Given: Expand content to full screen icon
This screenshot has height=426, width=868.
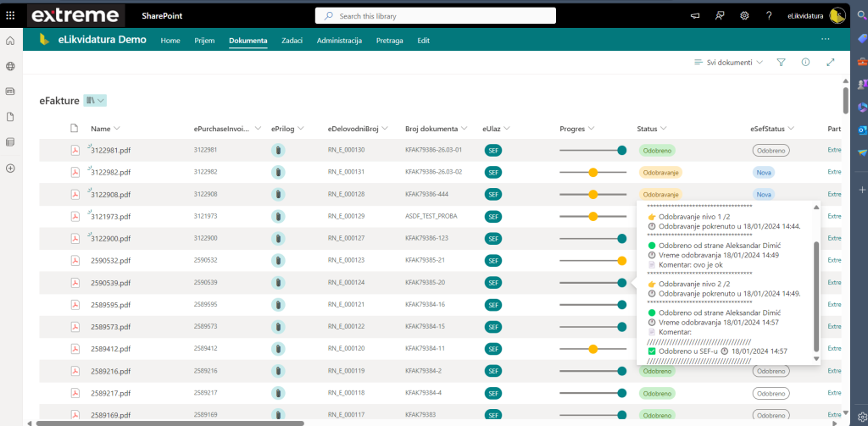Looking at the screenshot, I should [830, 62].
